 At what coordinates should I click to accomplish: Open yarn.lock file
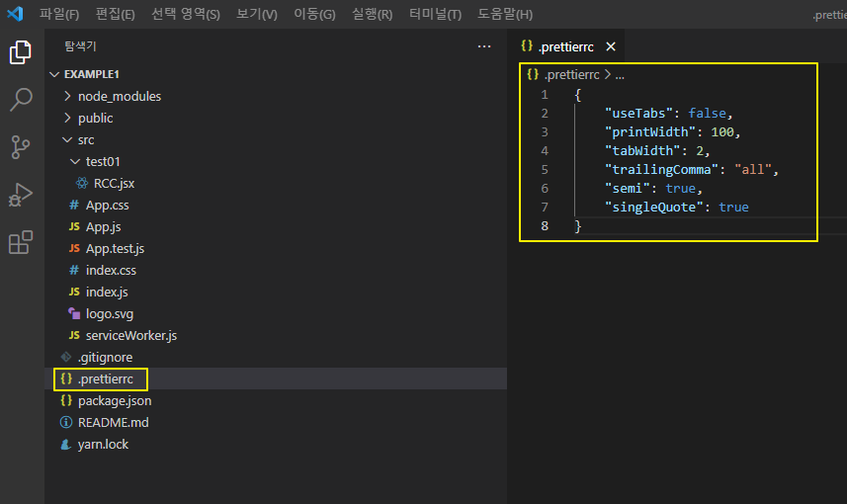[276, 444]
